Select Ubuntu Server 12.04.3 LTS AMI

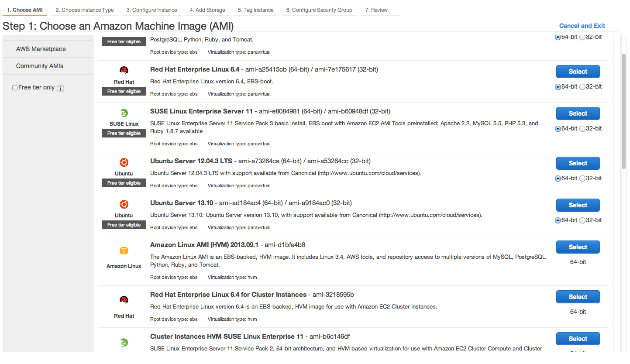click(578, 163)
